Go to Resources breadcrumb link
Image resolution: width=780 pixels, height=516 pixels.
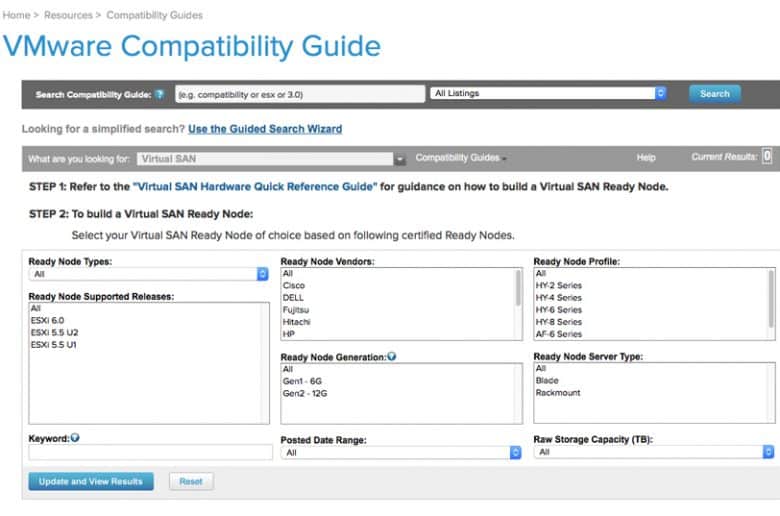click(x=68, y=15)
